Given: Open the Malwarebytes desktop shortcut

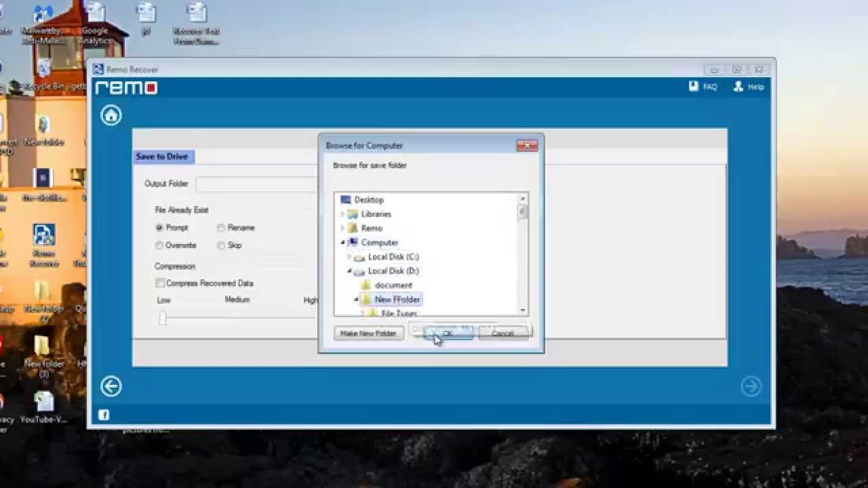Looking at the screenshot, I should click(43, 24).
